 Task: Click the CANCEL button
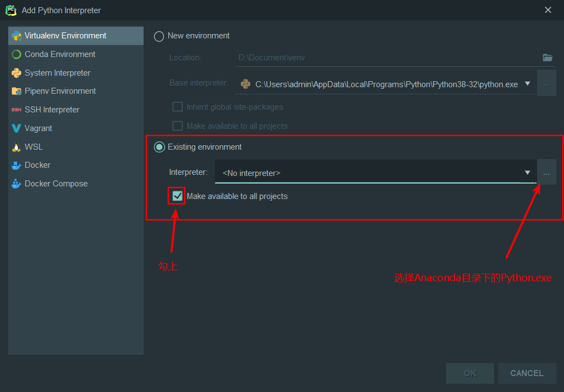tap(527, 373)
